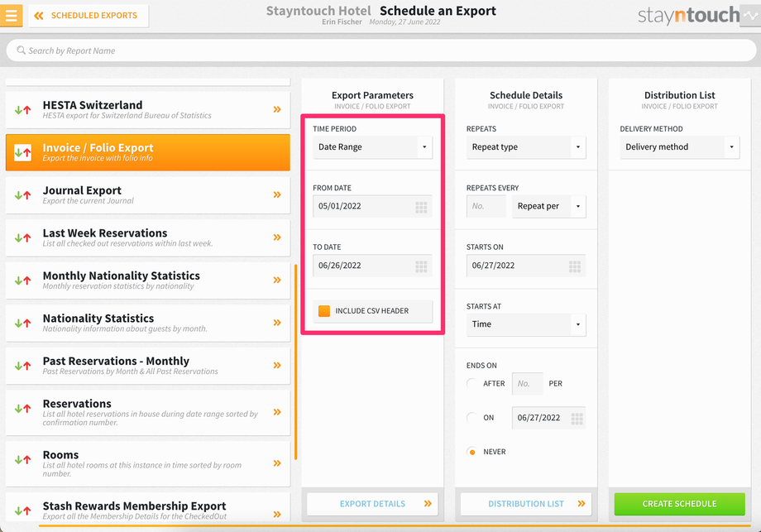This screenshot has height=532, width=761.
Task: Go back to Scheduled Exports
Action: tap(89, 16)
